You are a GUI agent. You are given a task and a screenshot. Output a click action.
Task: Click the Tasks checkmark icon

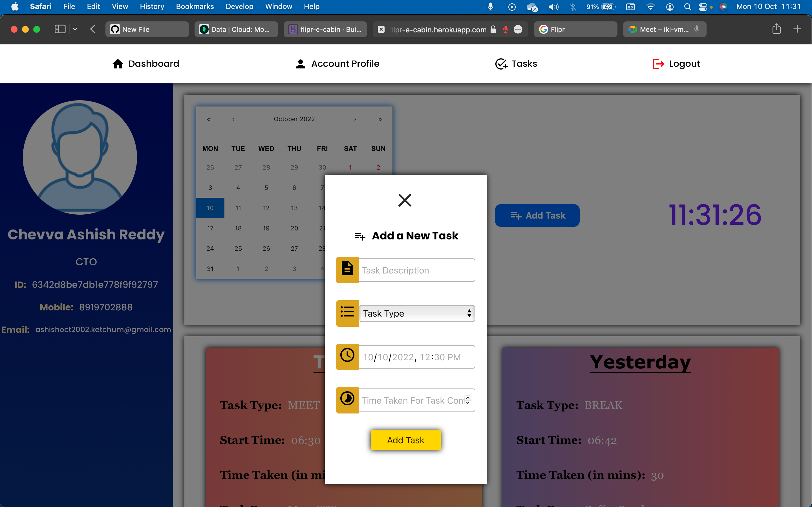click(x=501, y=64)
